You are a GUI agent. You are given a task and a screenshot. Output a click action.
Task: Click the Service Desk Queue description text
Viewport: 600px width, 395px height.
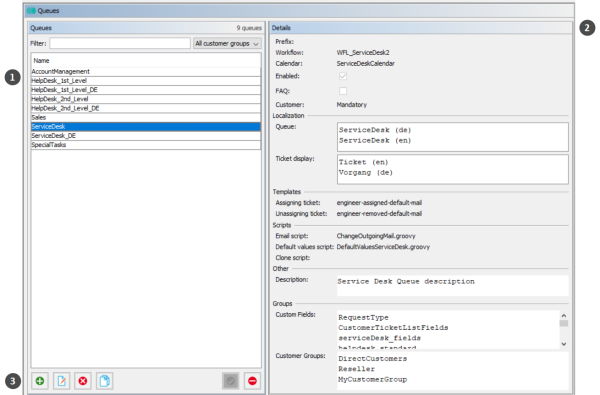(406, 281)
